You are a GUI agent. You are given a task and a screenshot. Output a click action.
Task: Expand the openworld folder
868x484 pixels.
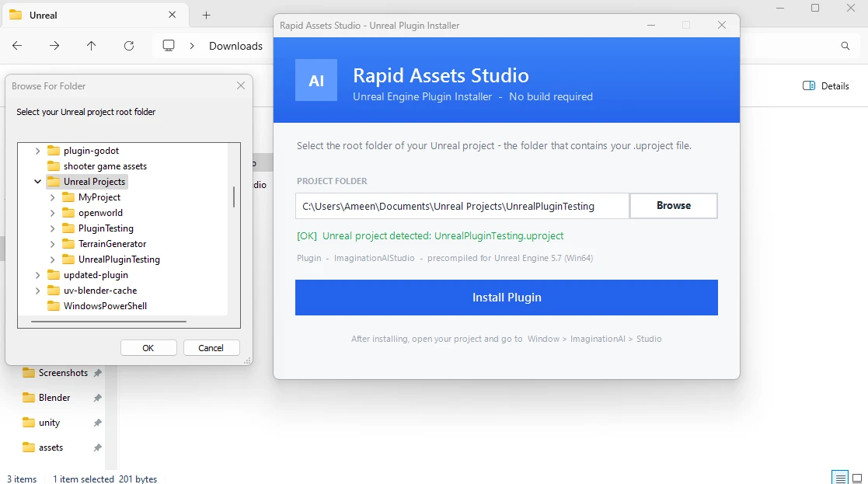(x=53, y=212)
